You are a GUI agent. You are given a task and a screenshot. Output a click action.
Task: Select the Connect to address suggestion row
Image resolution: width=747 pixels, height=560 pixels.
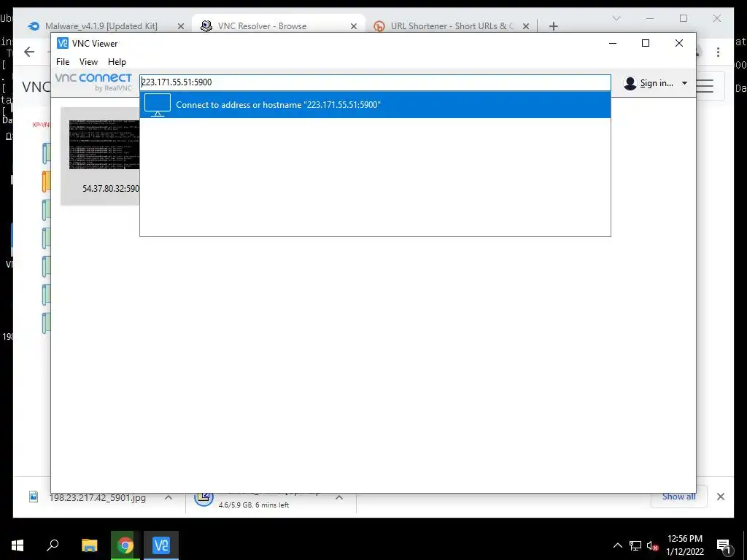tap(375, 105)
